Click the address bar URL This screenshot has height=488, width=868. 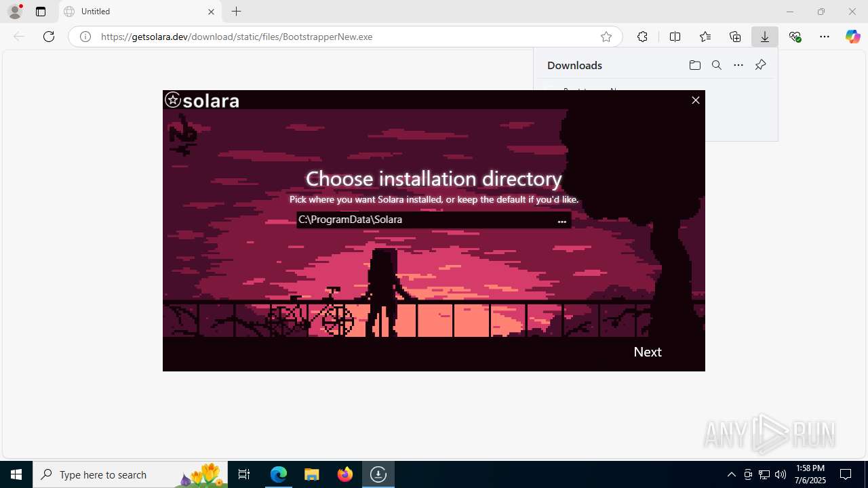[237, 37]
